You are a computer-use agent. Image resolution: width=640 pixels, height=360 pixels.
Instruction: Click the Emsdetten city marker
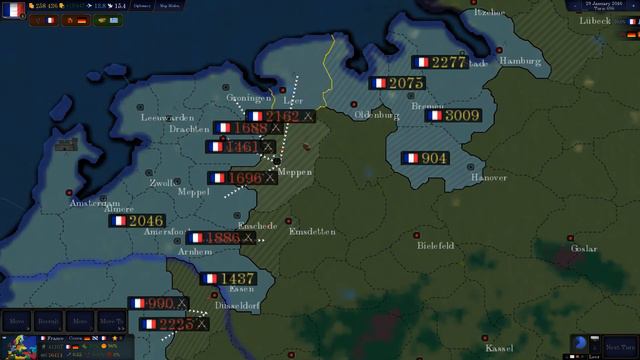click(x=288, y=221)
